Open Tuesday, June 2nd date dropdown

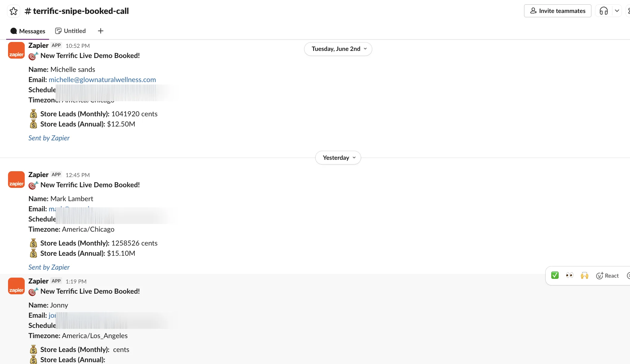(338, 49)
